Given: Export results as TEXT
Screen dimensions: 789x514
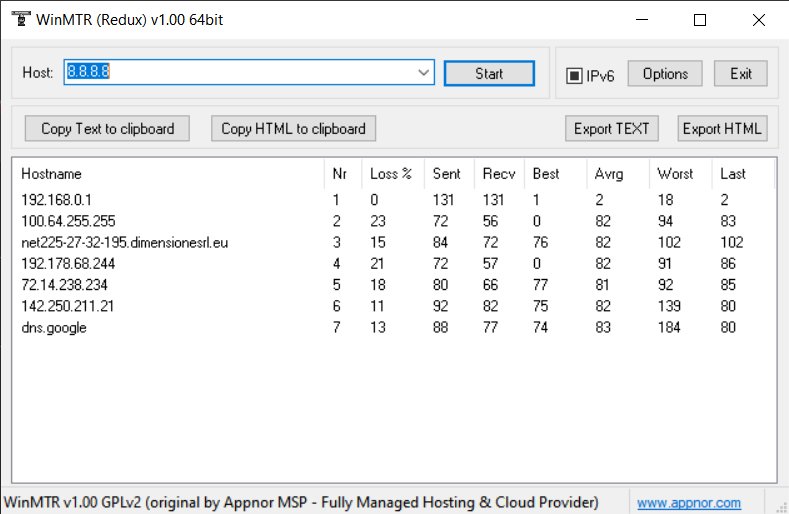Looking at the screenshot, I should 611,129.
